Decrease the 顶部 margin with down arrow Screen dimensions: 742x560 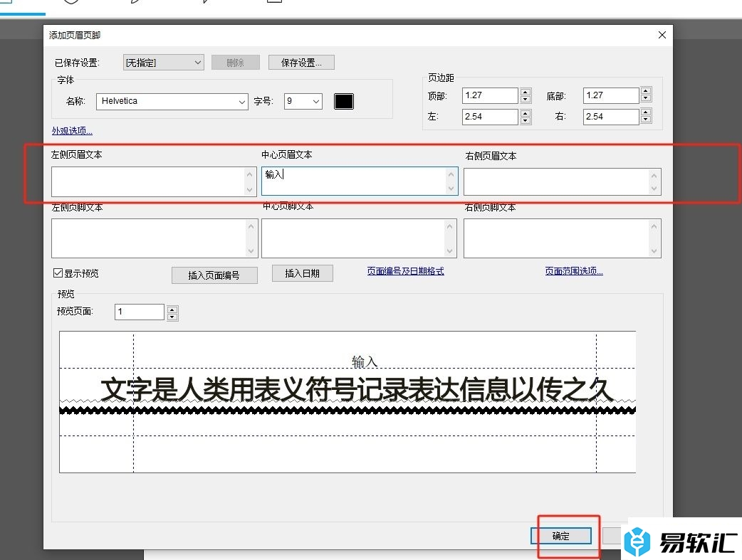tap(526, 100)
